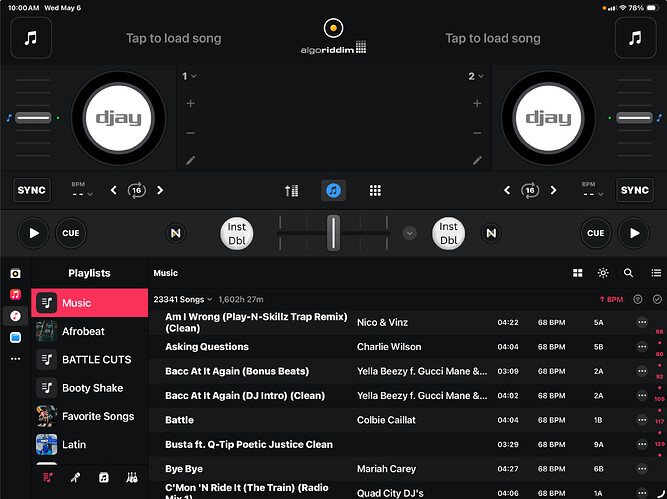Switch library to grid view
Image resolution: width=667 pixels, height=499 pixels.
coord(578,273)
